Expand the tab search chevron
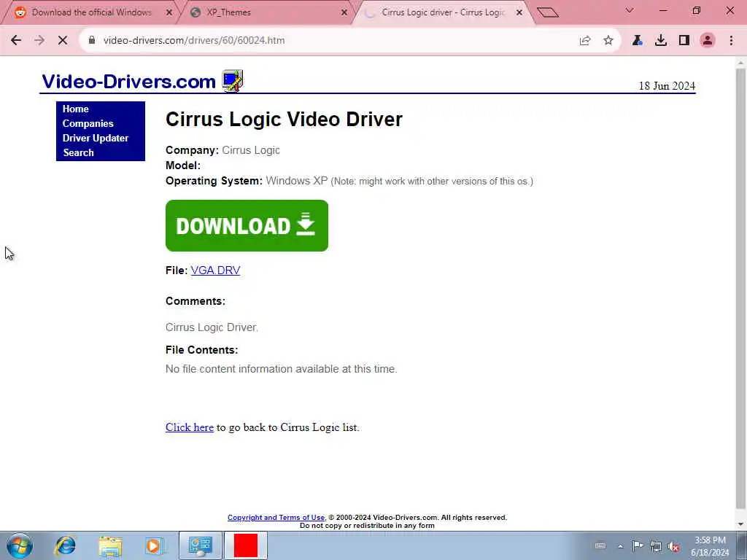This screenshot has width=747, height=560. pos(630,10)
